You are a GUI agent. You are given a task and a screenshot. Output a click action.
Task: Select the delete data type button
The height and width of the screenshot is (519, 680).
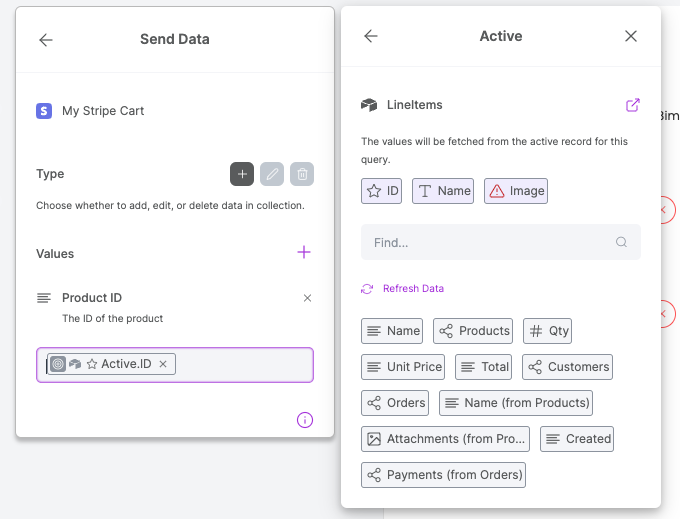coord(302,174)
